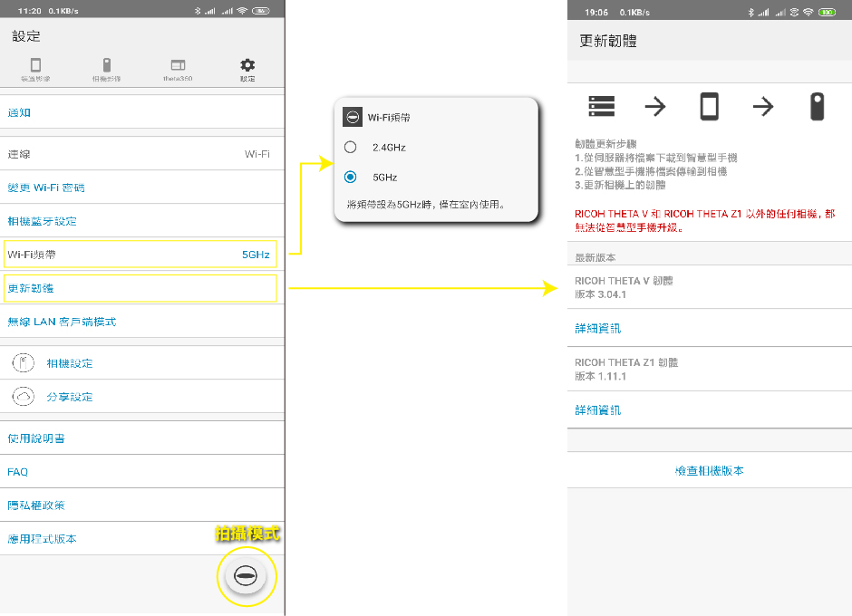Click the server icon in the firmware steps

(601, 107)
